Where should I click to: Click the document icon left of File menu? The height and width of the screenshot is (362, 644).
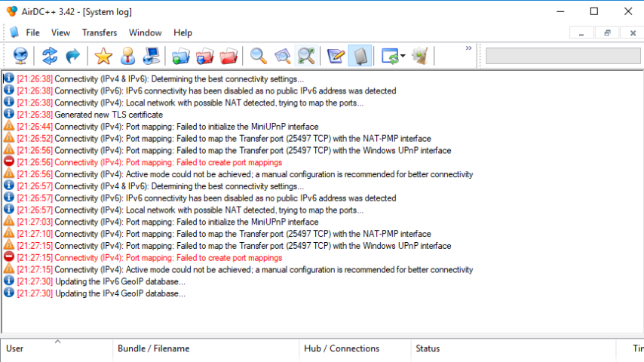click(14, 32)
